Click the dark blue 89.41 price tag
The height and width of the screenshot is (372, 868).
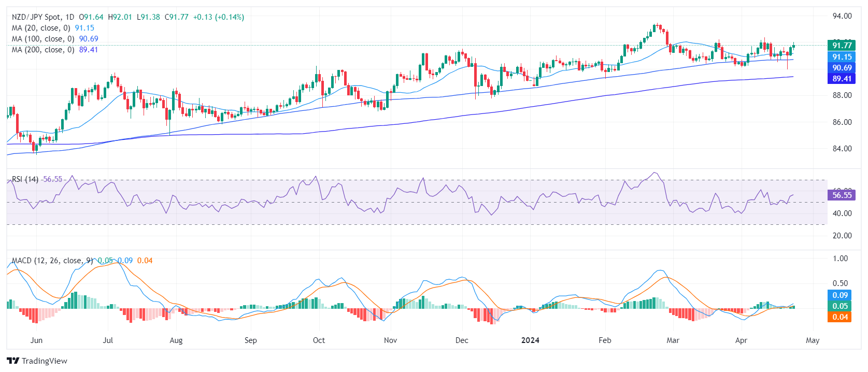[x=842, y=79]
